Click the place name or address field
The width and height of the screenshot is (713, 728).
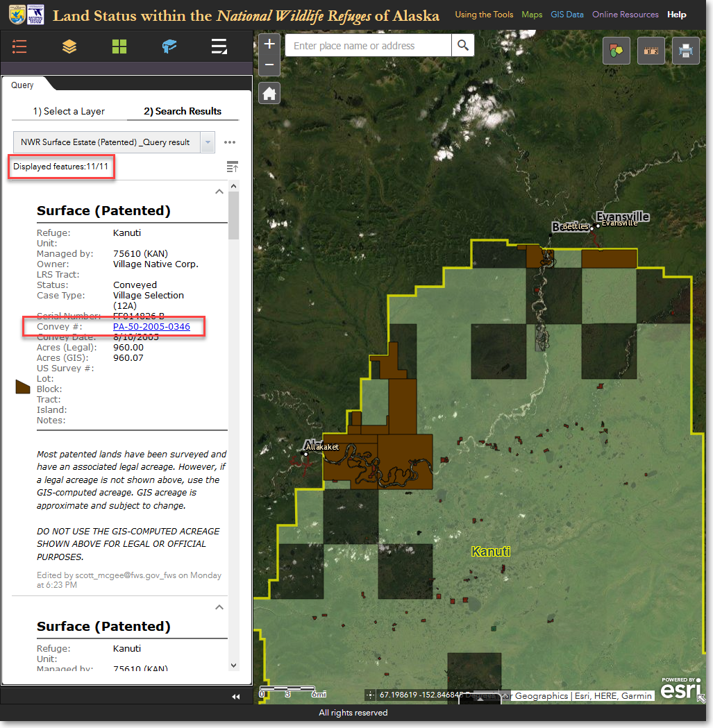pyautogui.click(x=368, y=46)
